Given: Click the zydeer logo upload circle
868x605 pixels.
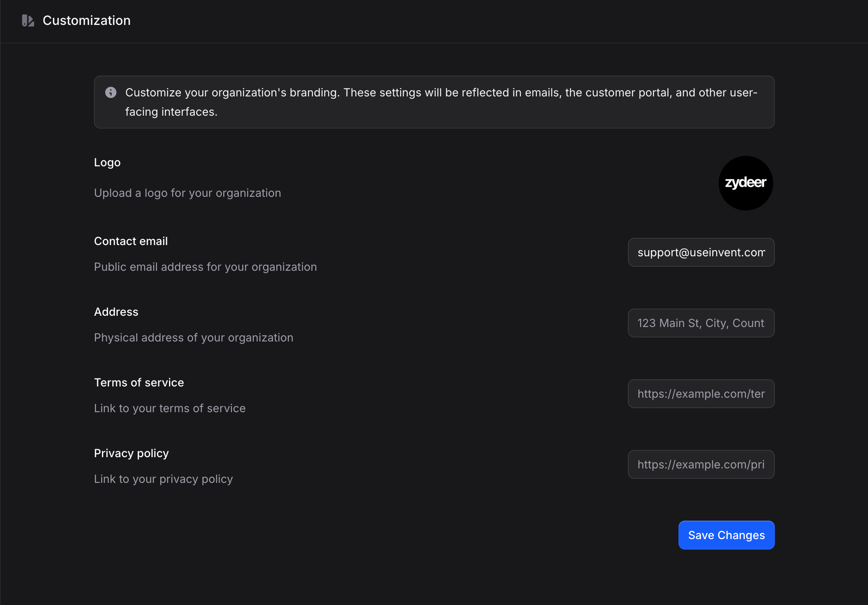Looking at the screenshot, I should tap(746, 183).
